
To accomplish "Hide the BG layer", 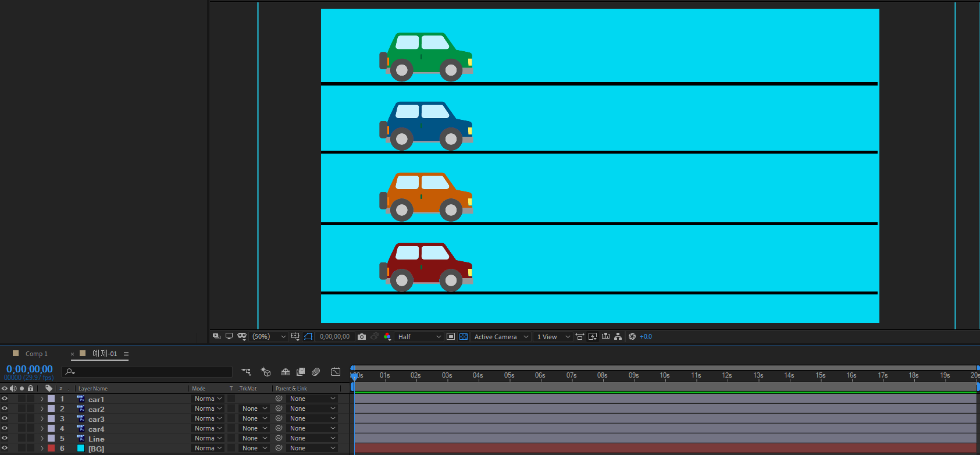I will 5,448.
